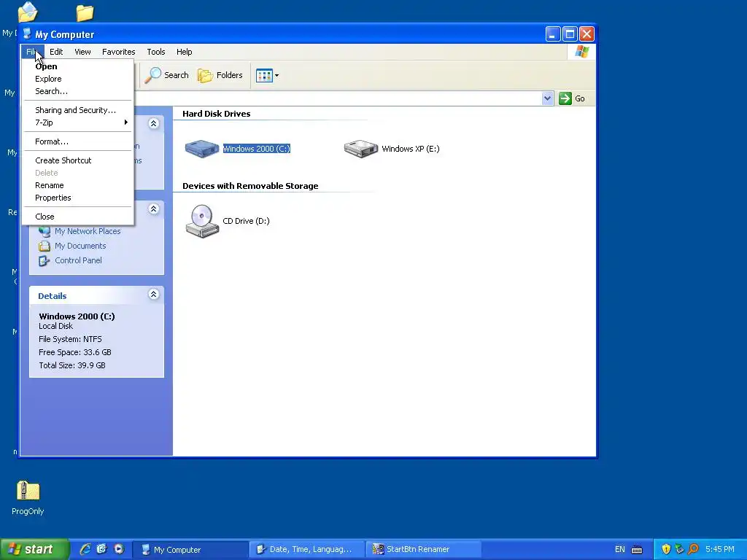Choose Open from the File menu
Viewport: 747px width, 560px height.
[77, 66]
